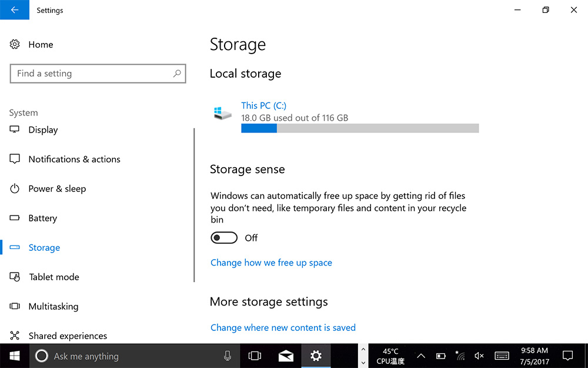
Task: Select the Multitasking icon
Action: click(15, 306)
